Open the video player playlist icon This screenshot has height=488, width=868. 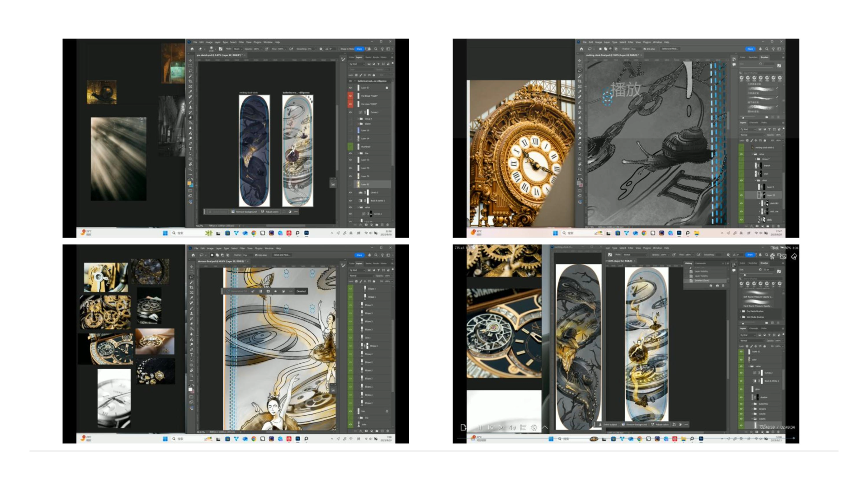tap(523, 427)
